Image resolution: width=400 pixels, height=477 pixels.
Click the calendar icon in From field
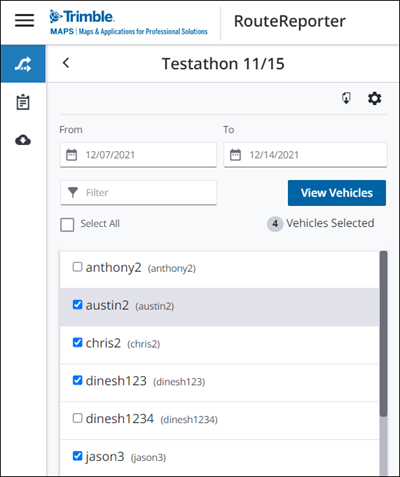(71, 155)
